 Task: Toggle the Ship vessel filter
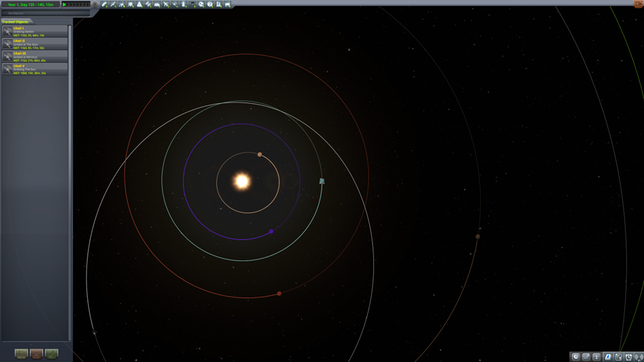click(x=139, y=4)
